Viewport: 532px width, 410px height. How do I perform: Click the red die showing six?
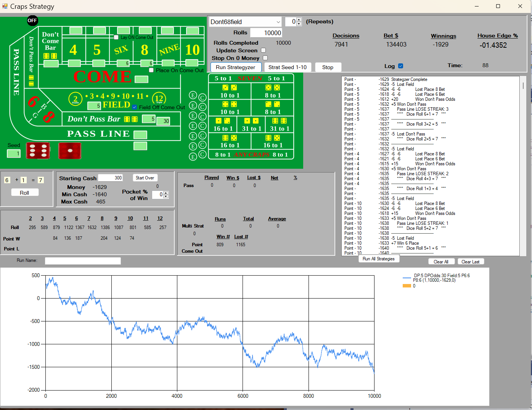(x=38, y=150)
